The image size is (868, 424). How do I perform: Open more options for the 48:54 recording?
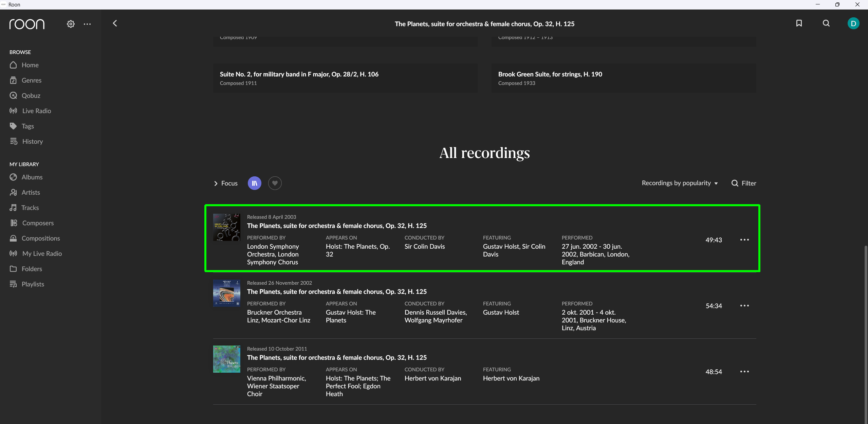tap(744, 371)
